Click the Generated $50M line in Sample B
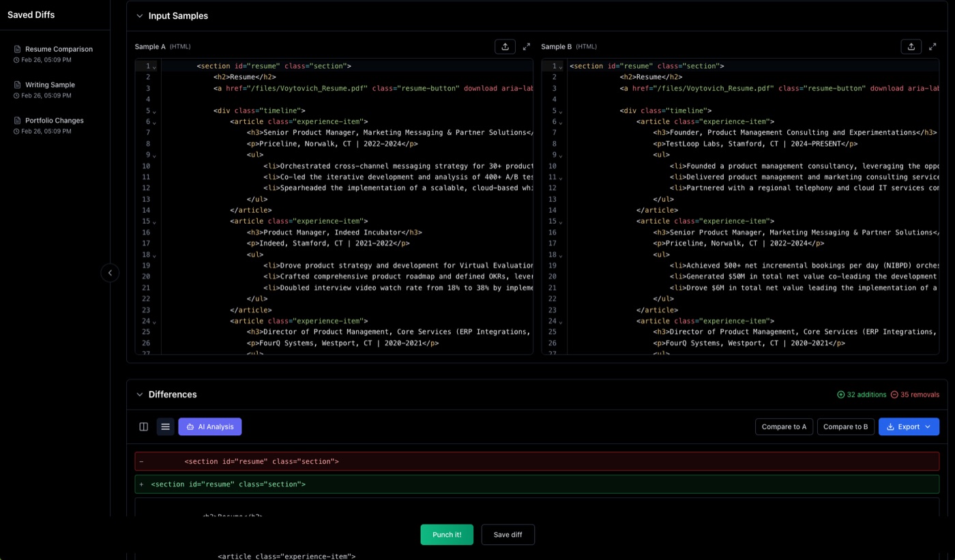The width and height of the screenshot is (955, 560). [x=804, y=277]
